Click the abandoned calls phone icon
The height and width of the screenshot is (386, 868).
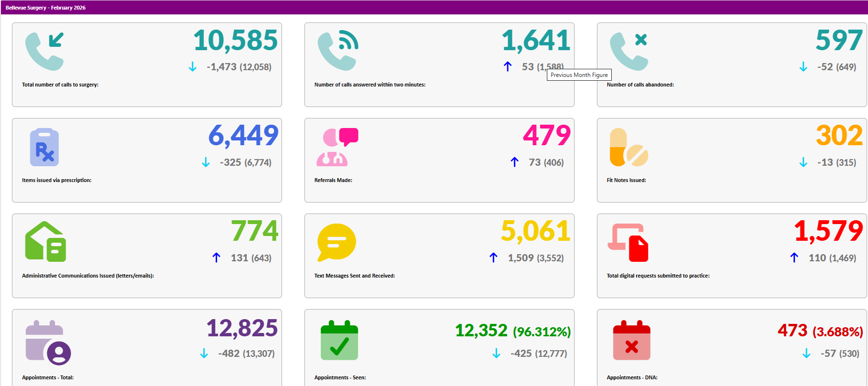point(629,51)
